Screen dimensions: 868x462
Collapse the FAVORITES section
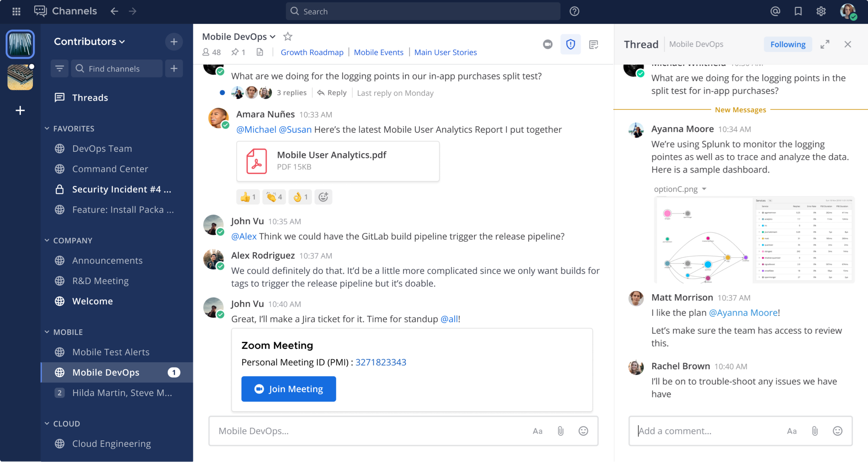(47, 128)
